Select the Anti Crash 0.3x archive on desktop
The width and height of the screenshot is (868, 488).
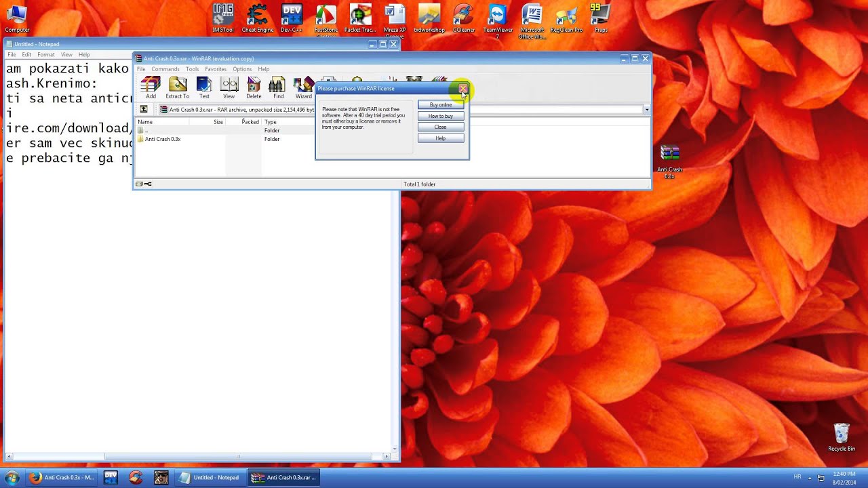[x=669, y=161]
